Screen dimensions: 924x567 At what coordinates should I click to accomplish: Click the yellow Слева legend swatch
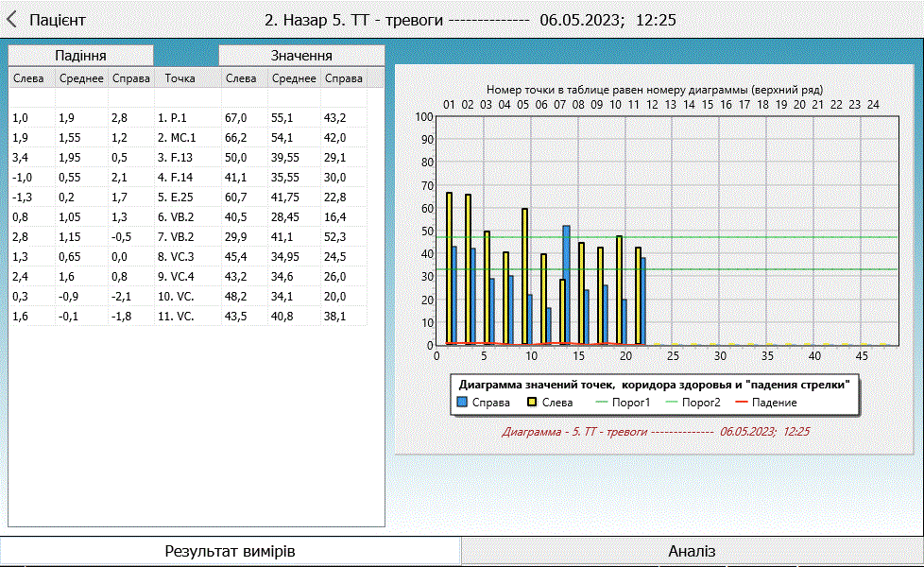point(532,403)
